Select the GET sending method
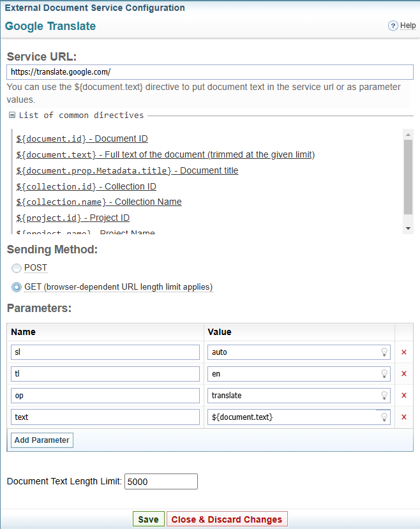 click(17, 287)
